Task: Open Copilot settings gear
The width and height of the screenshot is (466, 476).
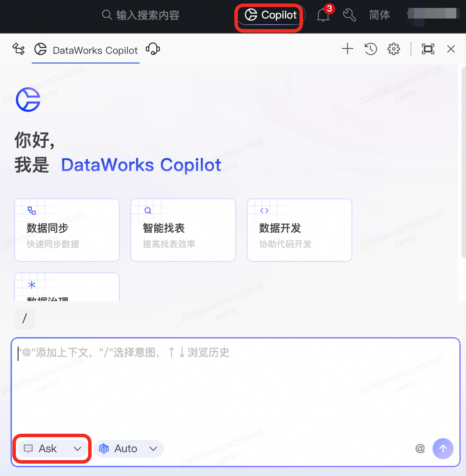Action: tap(393, 49)
